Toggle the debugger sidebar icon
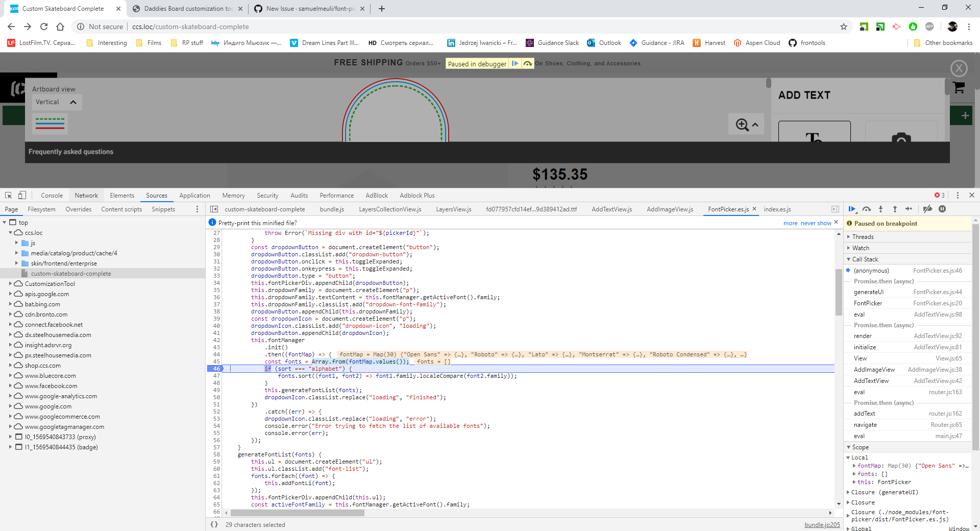 pyautogui.click(x=835, y=209)
